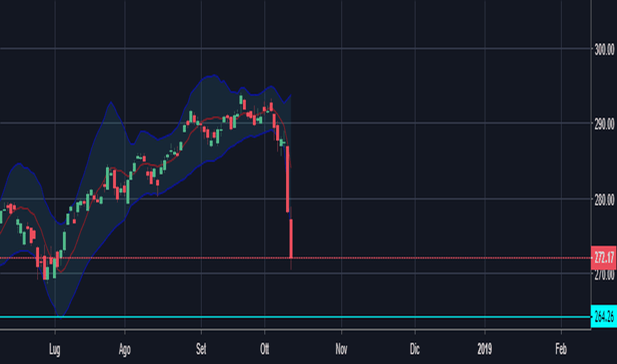This screenshot has height=364, width=617.
Task: Click the Ott month label on time axis
Action: 264,349
